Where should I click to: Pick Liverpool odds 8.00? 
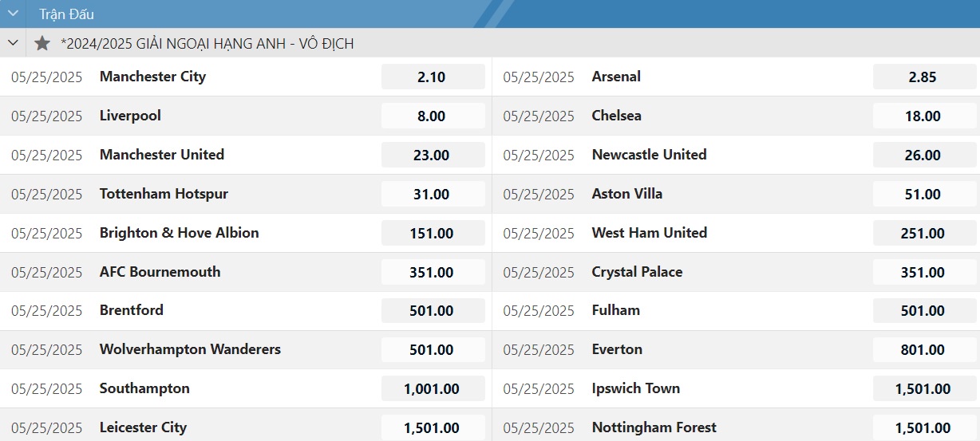tap(433, 116)
